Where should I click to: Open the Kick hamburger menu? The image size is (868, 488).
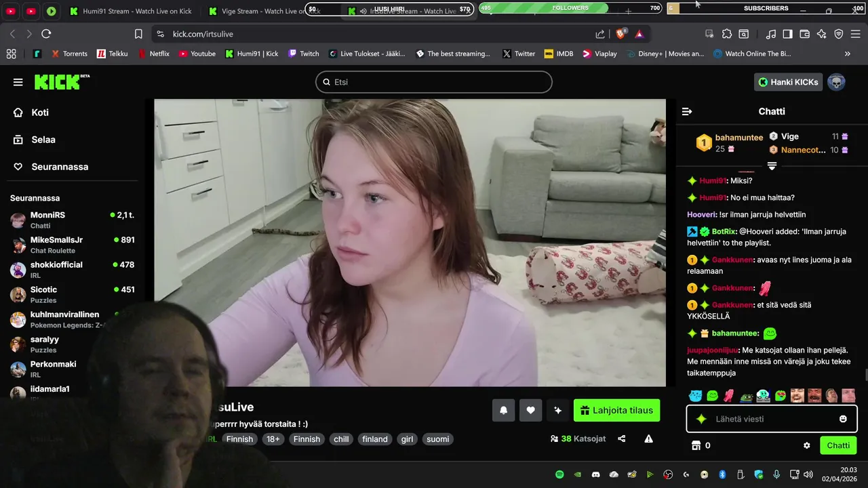[18, 82]
